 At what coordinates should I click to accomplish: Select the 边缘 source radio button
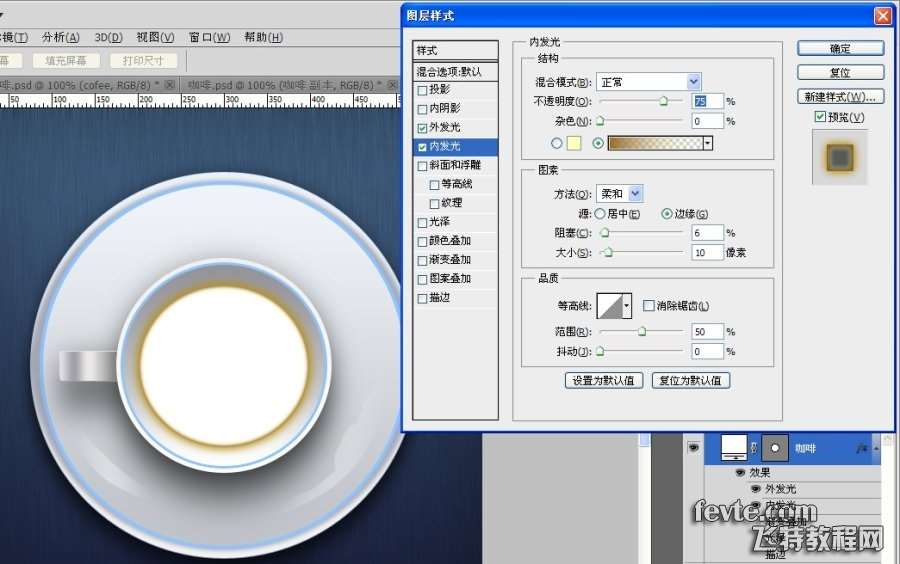pyautogui.click(x=666, y=213)
